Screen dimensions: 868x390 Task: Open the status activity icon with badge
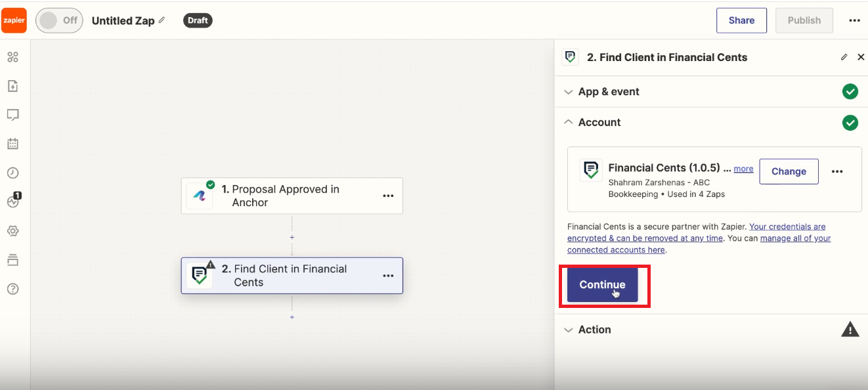(x=14, y=200)
